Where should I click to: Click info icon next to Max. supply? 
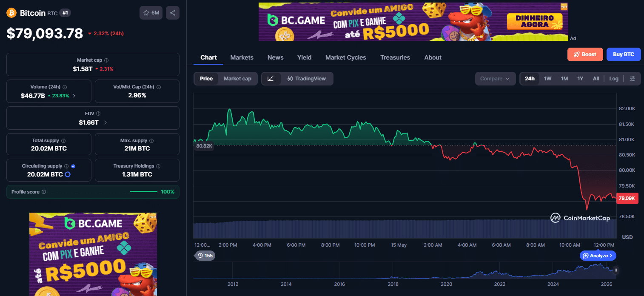(x=151, y=140)
